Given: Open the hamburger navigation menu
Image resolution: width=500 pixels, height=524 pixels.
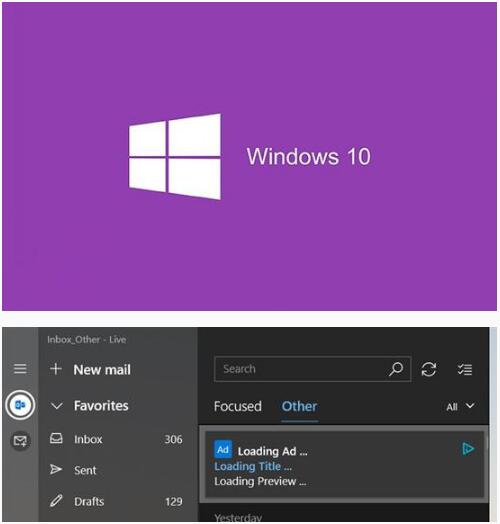Looking at the screenshot, I should [x=20, y=369].
